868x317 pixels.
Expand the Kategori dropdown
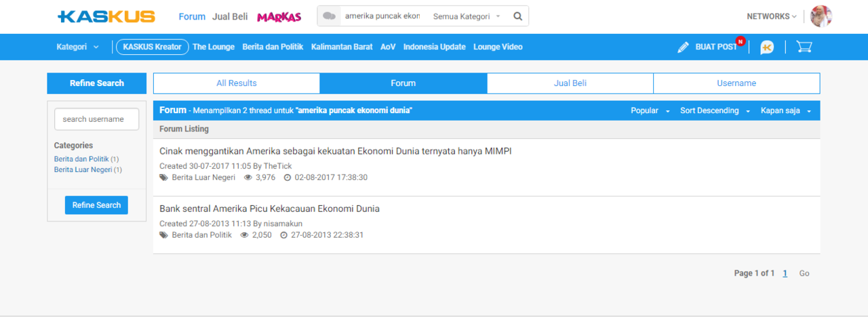(77, 47)
